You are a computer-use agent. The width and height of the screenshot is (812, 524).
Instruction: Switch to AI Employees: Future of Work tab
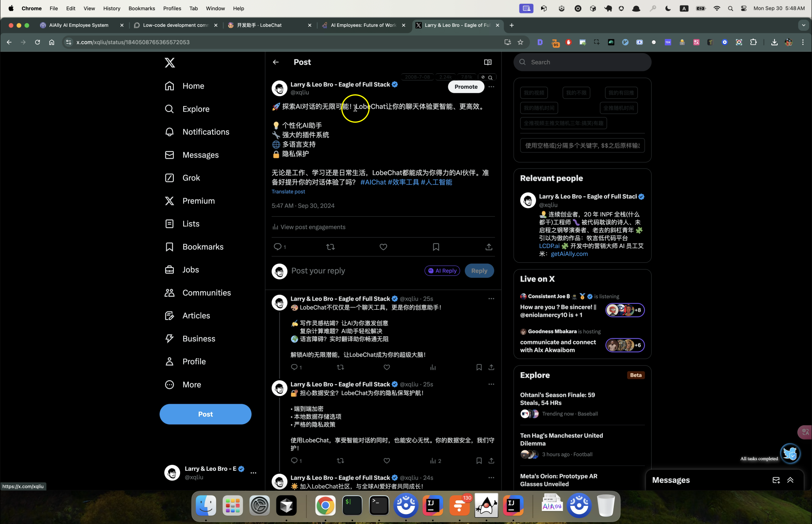coord(363,25)
